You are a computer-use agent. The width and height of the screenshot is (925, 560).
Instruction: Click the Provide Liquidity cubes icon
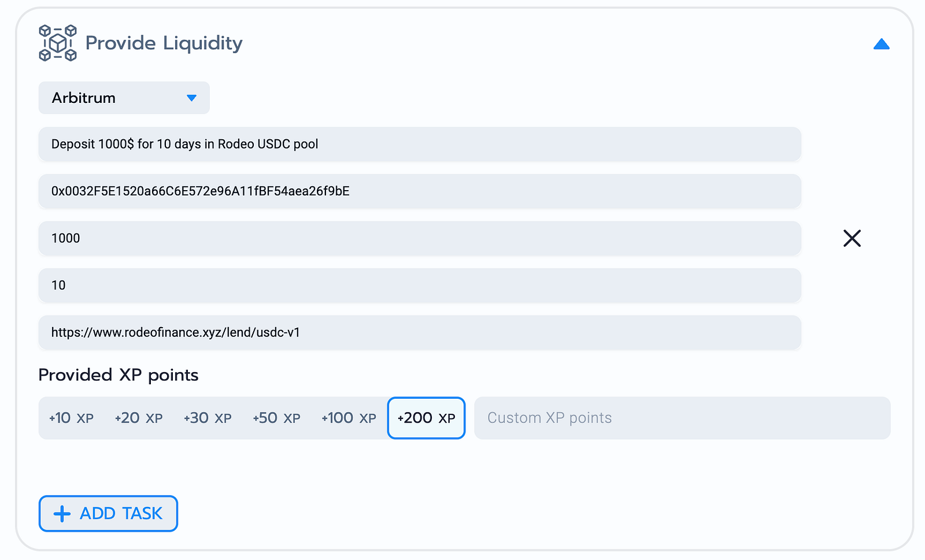58,43
